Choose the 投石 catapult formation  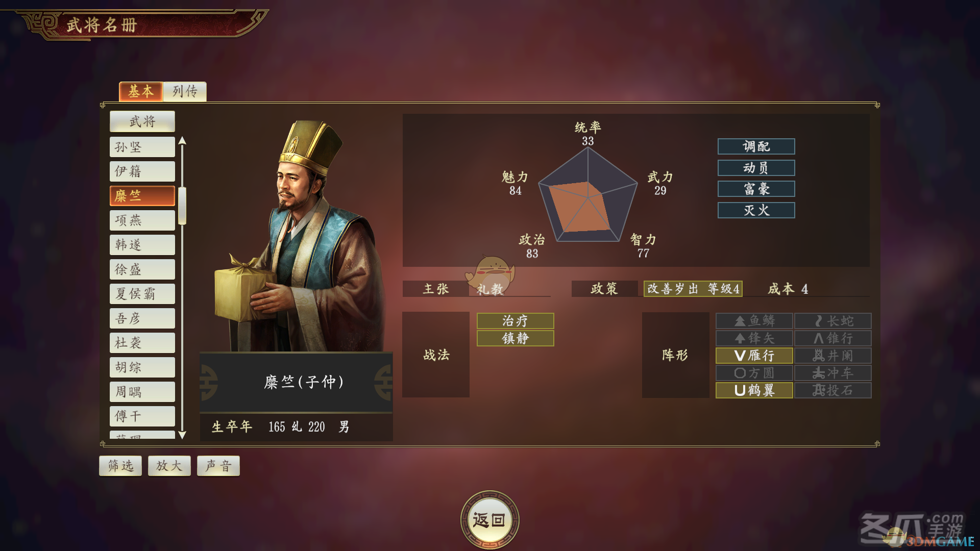(x=832, y=390)
